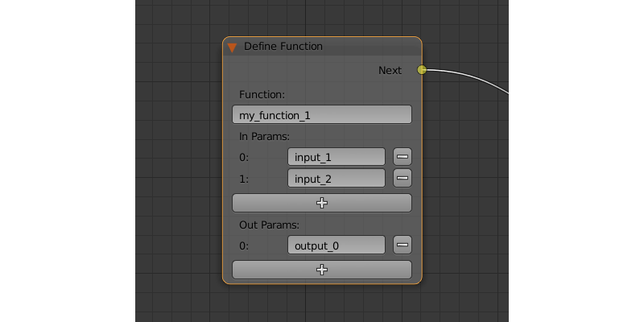Add a new In Param with plus
The image size is (644, 322).
tap(321, 203)
